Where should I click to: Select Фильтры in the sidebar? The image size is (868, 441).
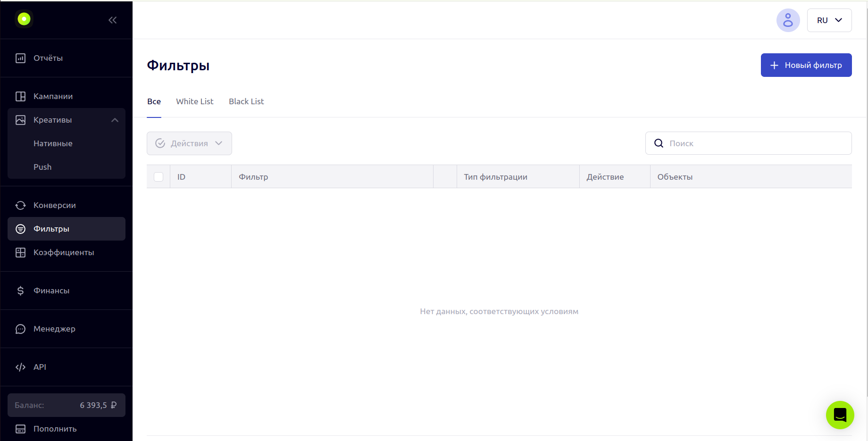(67, 229)
